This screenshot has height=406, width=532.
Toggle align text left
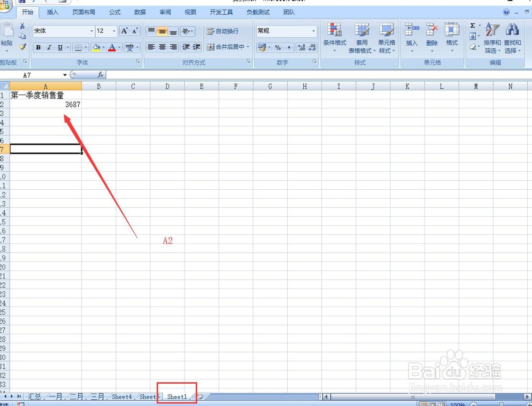(x=151, y=47)
